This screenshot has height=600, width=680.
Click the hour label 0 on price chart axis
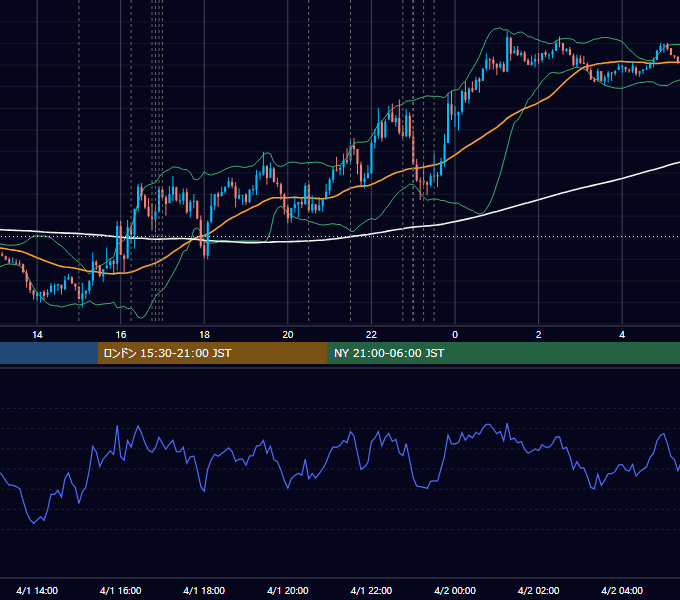(455, 335)
